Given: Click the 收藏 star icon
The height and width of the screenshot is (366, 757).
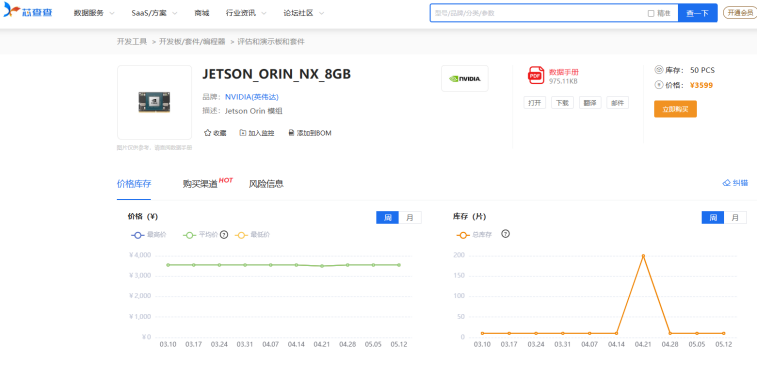Looking at the screenshot, I should coord(207,132).
